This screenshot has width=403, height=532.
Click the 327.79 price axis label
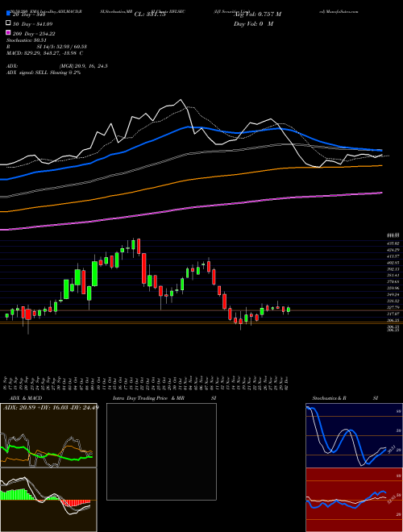click(x=393, y=307)
